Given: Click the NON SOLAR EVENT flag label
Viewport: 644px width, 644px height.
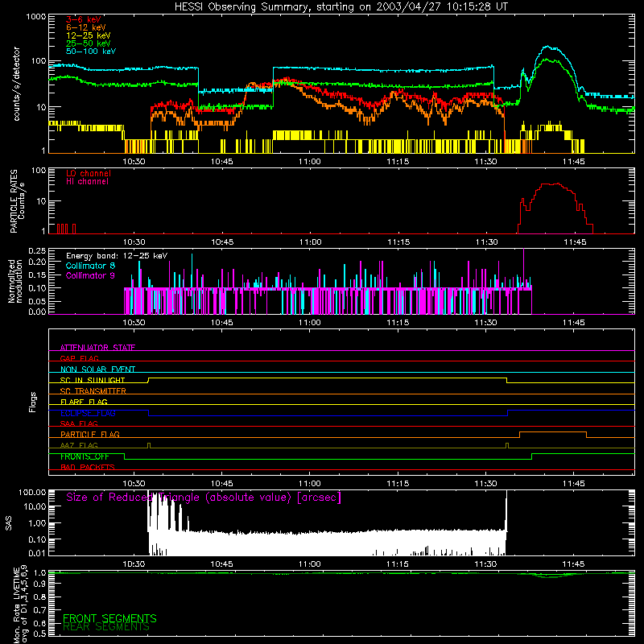Looking at the screenshot, I should click(97, 369).
